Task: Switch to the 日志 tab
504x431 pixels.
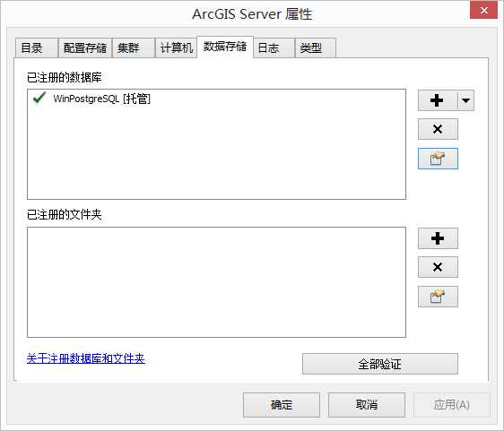Action: (x=274, y=48)
